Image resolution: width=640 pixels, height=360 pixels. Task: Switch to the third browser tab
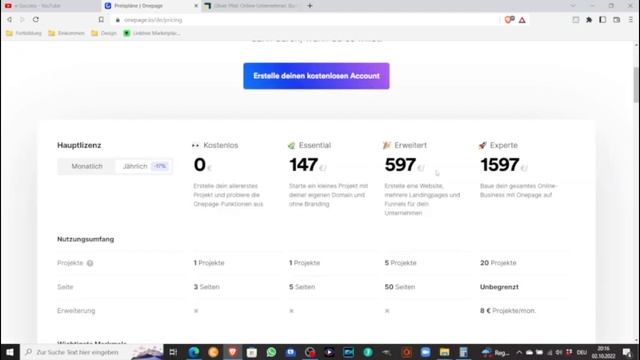click(x=251, y=6)
